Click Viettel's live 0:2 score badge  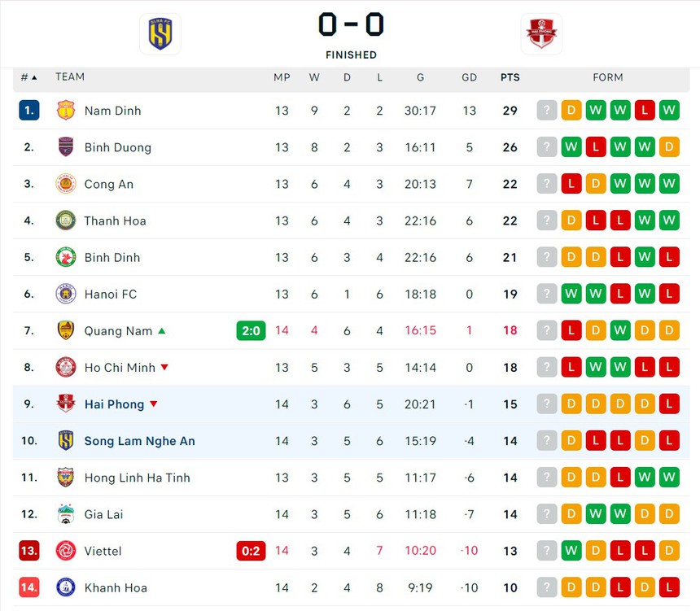pyautogui.click(x=251, y=551)
